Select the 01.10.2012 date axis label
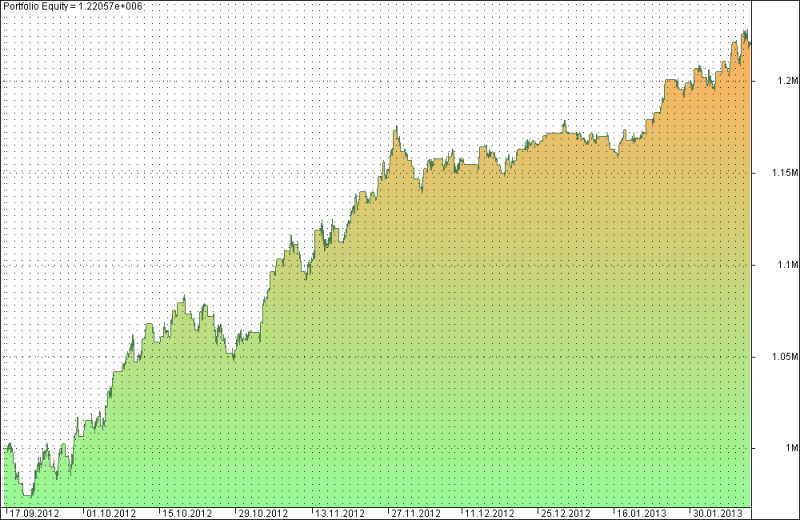 click(x=111, y=513)
